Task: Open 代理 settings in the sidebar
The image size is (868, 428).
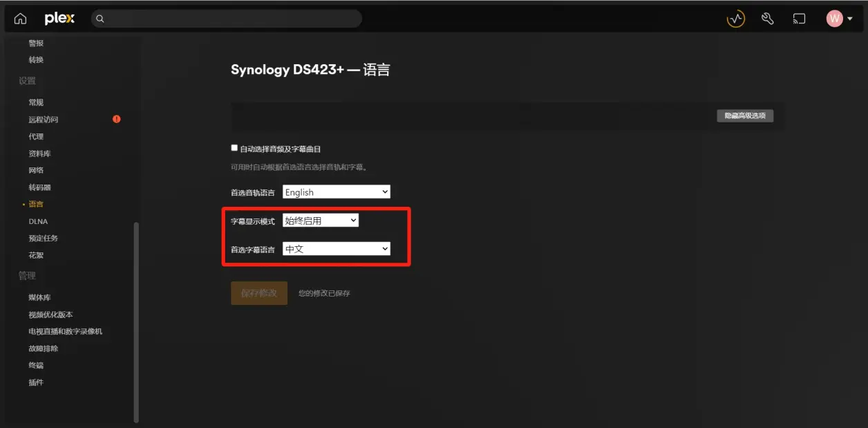Action: click(x=36, y=136)
